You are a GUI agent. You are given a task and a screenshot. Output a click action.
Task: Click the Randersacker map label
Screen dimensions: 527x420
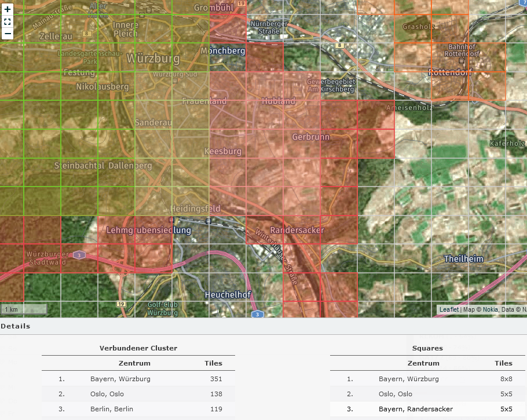click(297, 230)
